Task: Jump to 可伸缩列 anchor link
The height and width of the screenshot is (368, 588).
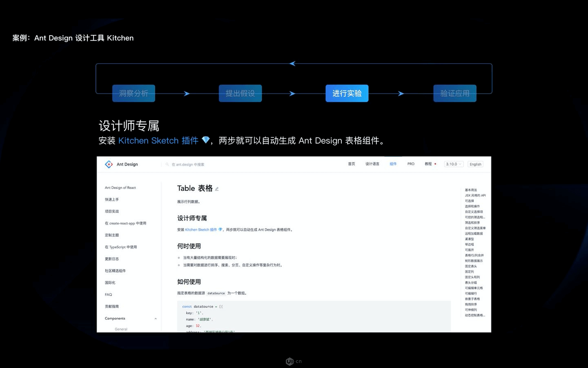Action: coord(471,310)
